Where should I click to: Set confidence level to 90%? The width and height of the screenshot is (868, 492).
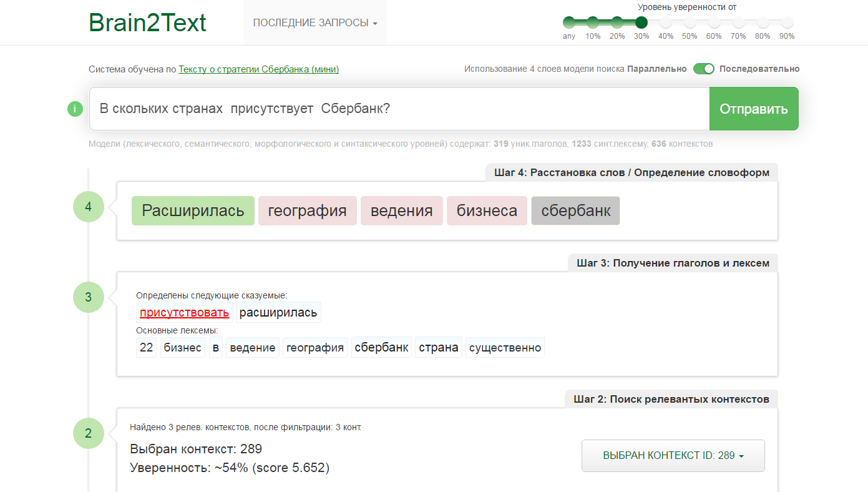pyautogui.click(x=787, y=23)
